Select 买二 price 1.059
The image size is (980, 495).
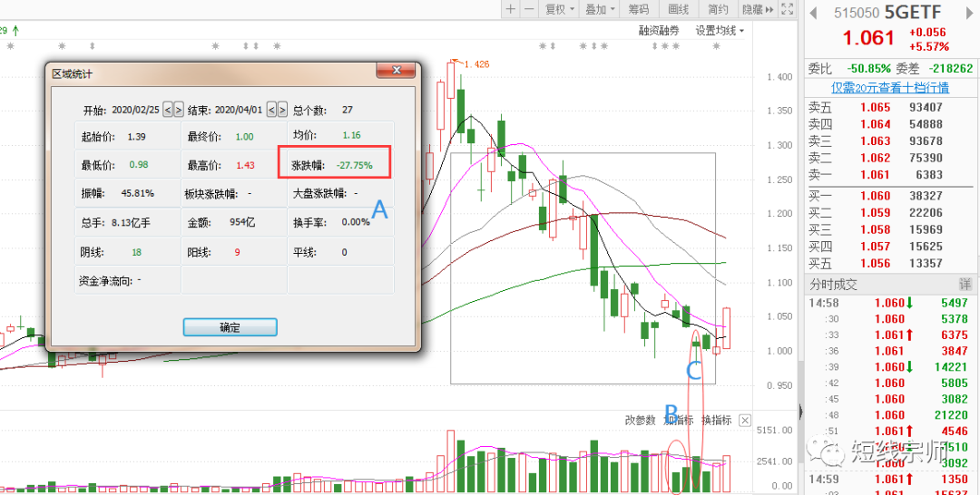875,213
